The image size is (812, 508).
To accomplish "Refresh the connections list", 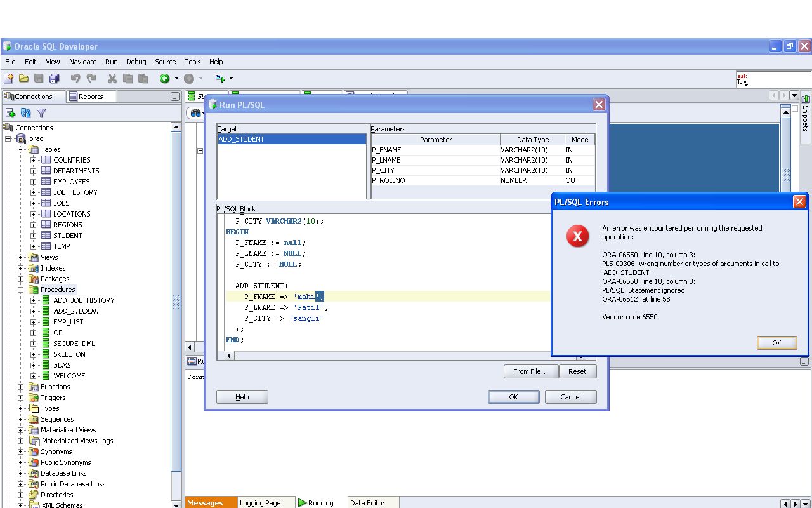I will point(26,113).
